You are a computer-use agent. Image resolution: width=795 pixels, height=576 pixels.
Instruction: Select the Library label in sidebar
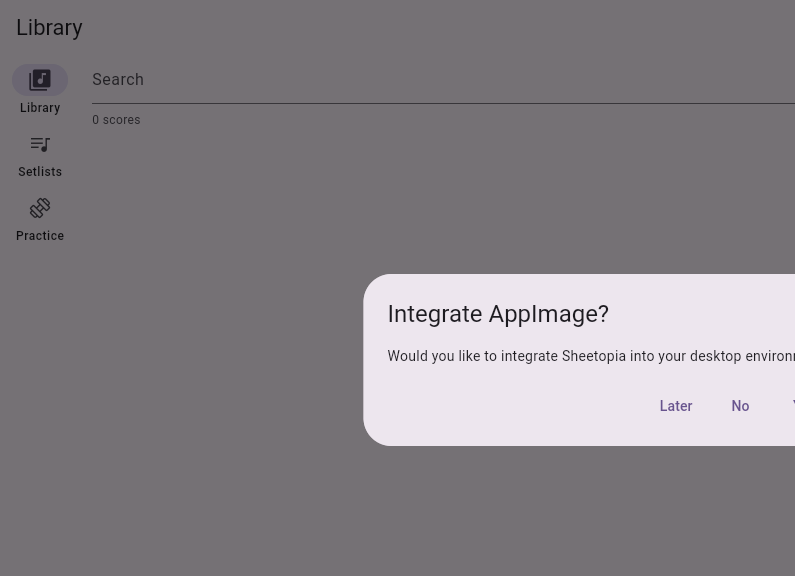[x=40, y=108]
